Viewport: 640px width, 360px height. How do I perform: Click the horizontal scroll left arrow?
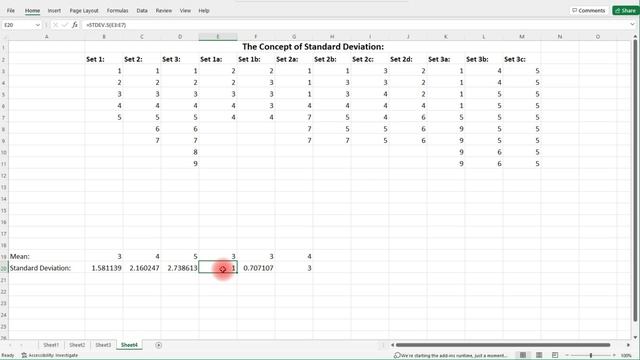click(x=392, y=345)
